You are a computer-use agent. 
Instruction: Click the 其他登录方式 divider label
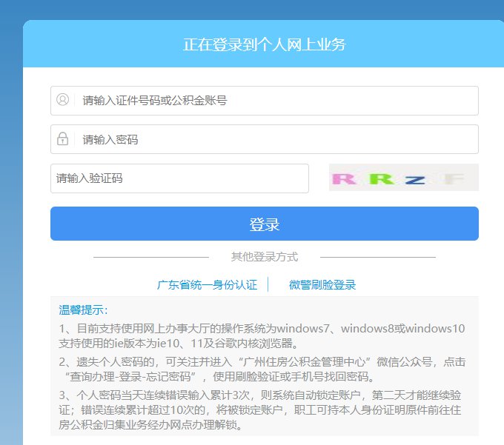click(x=264, y=257)
